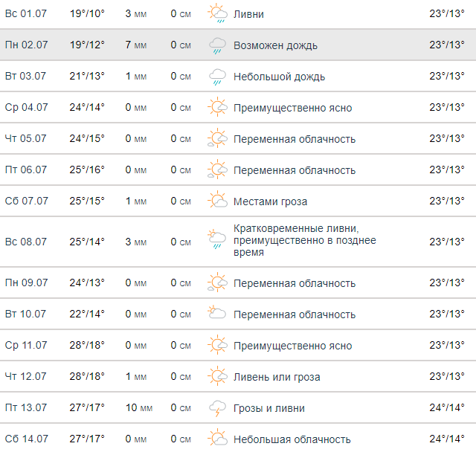The height and width of the screenshot is (452, 476).
Task: Click the 24°/14° average for Пт 13.07
Action: click(447, 408)
